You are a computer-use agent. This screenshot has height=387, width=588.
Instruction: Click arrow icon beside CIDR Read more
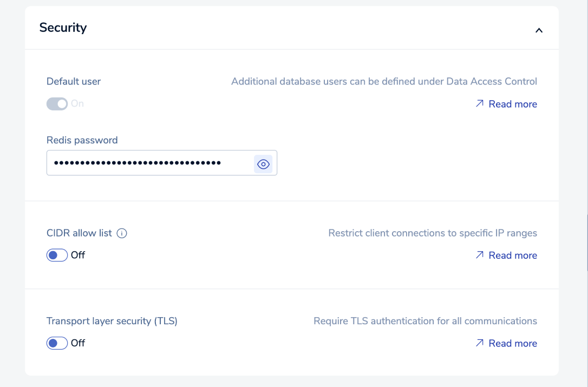click(479, 255)
